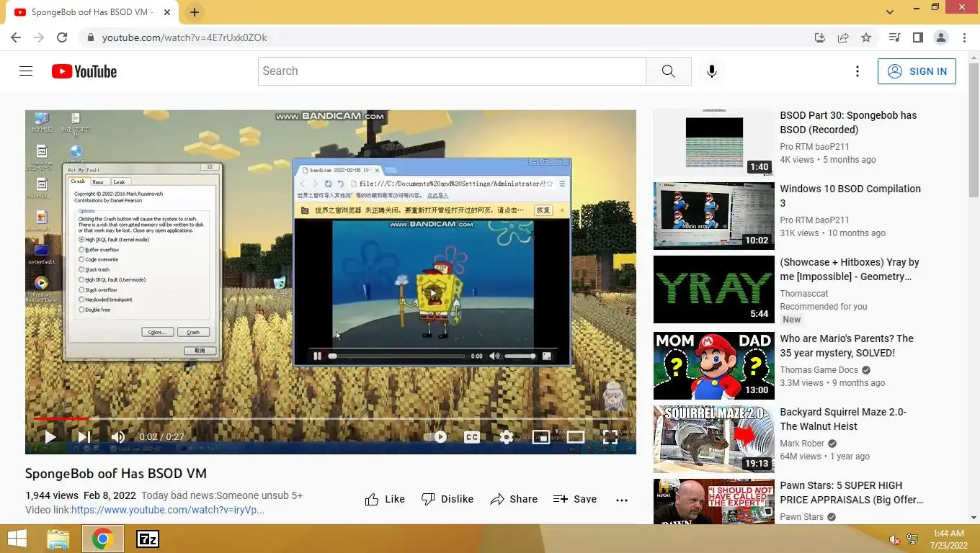Click the muted speaker tray icon

point(895,539)
